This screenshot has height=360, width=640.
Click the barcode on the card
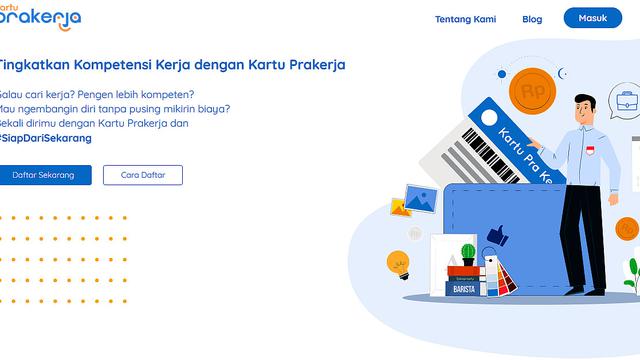pyautogui.click(x=491, y=156)
